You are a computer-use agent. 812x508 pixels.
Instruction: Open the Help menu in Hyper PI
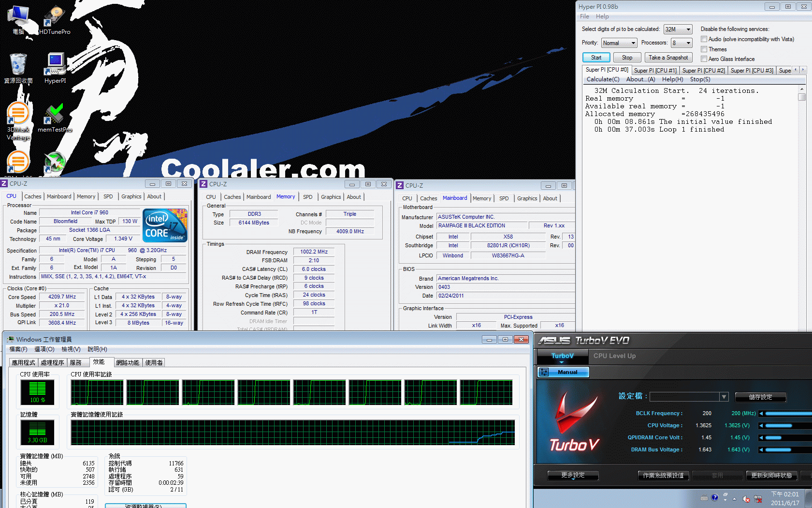click(602, 16)
